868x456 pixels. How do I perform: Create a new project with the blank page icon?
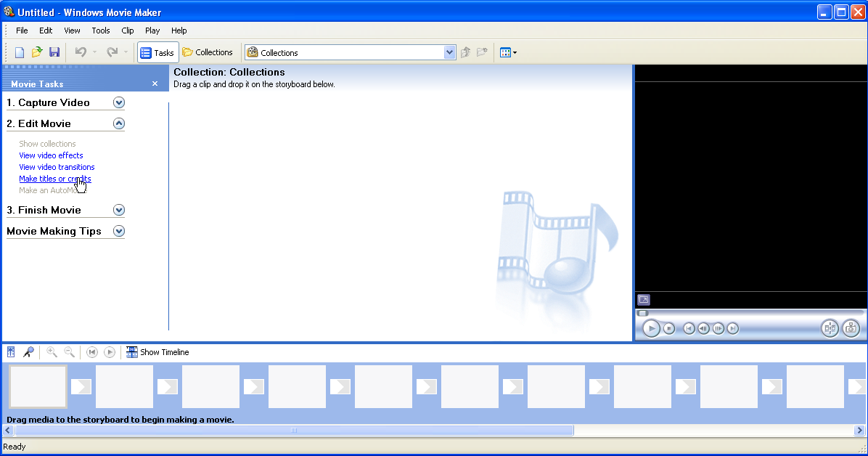[20, 52]
